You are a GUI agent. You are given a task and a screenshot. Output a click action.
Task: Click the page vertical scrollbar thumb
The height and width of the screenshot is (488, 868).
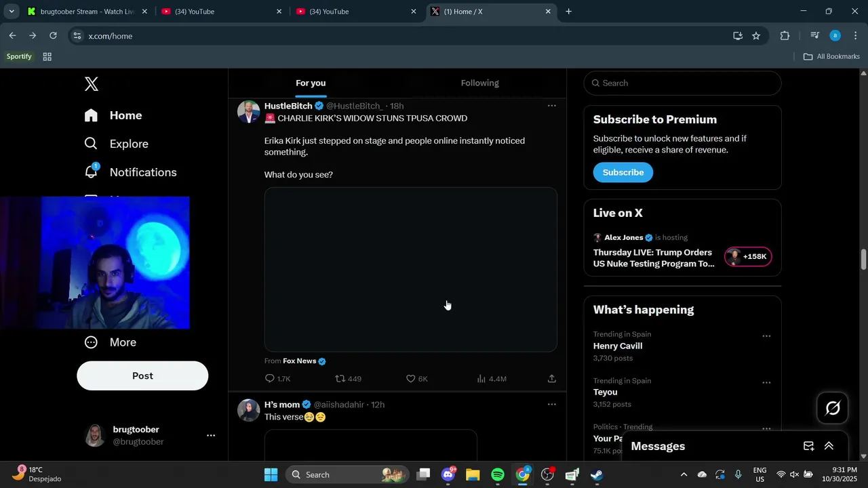pos(863,260)
